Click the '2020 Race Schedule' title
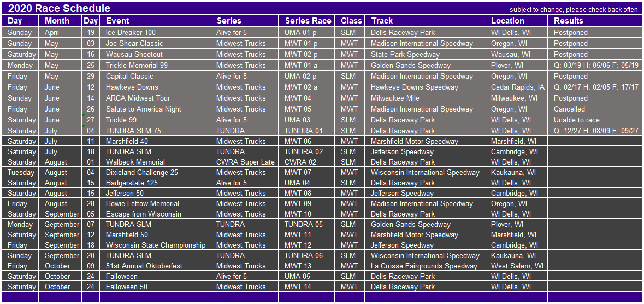644x304 pixels. [59, 8]
